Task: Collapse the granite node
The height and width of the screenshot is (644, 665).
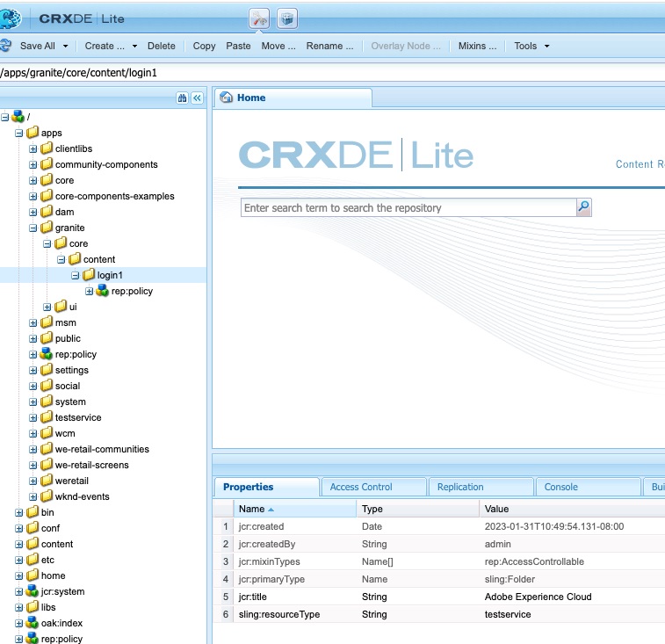Action: 33,228
